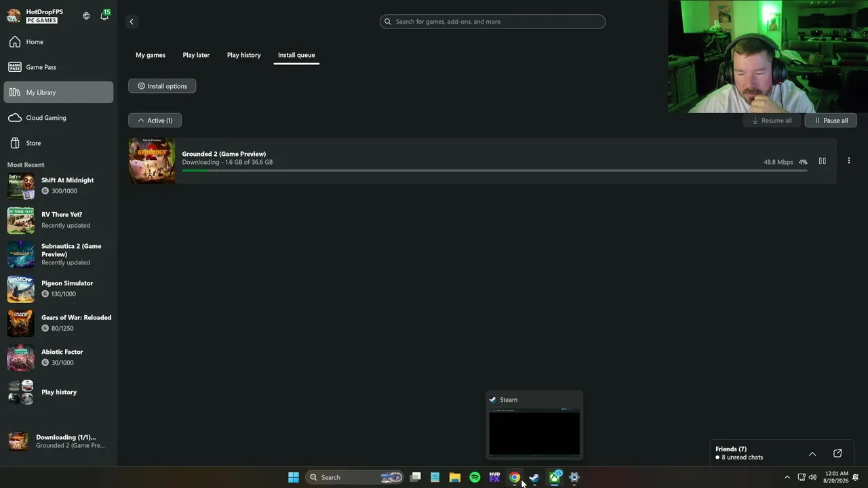
Task: Click the "Most Recent" sidebar heading
Action: (x=26, y=165)
